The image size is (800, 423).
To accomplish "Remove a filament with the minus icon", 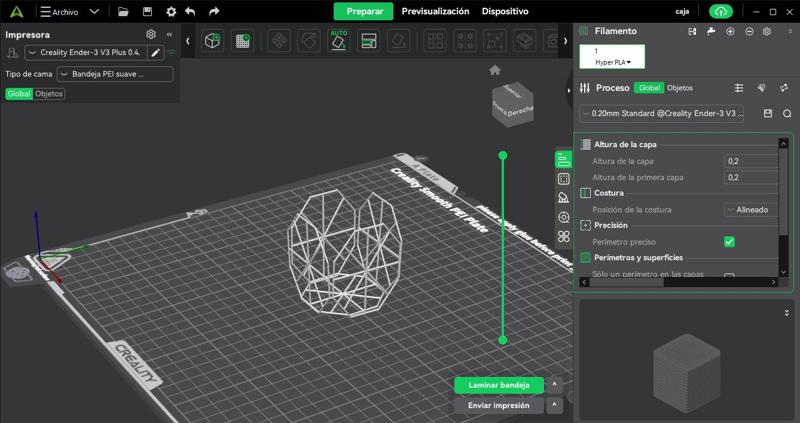I will point(749,32).
